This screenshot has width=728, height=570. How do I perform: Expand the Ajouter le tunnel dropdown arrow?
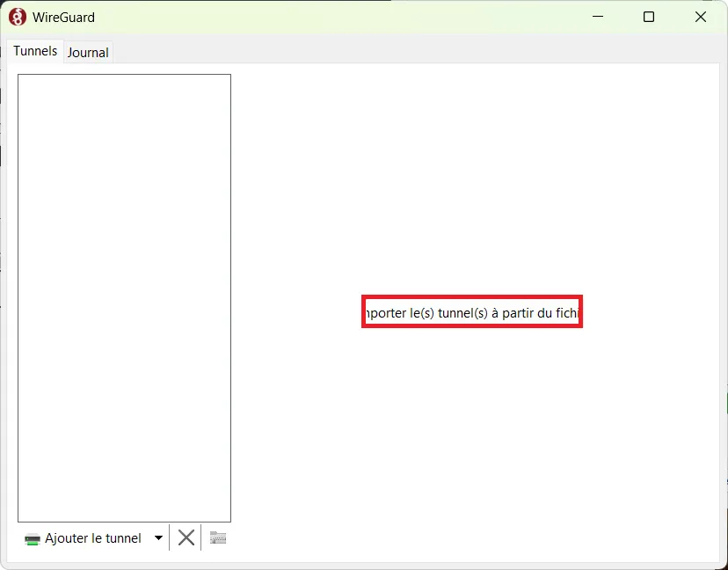[x=159, y=538]
